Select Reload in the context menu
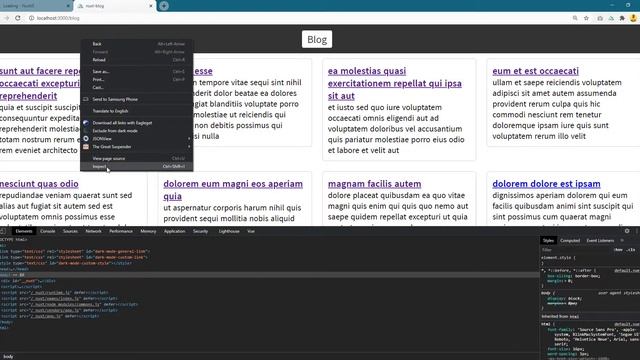The height and width of the screenshot is (360, 640). (137, 60)
